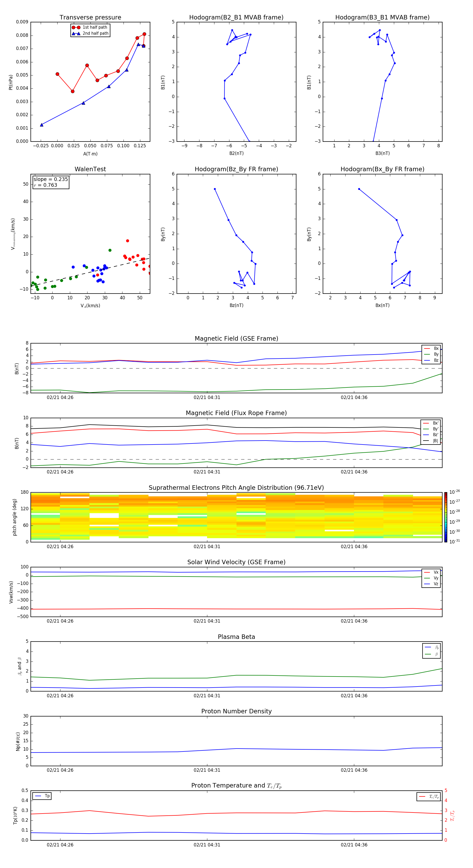Click the 'Hodogram(Bz_By FR frame)' title

coord(236,169)
